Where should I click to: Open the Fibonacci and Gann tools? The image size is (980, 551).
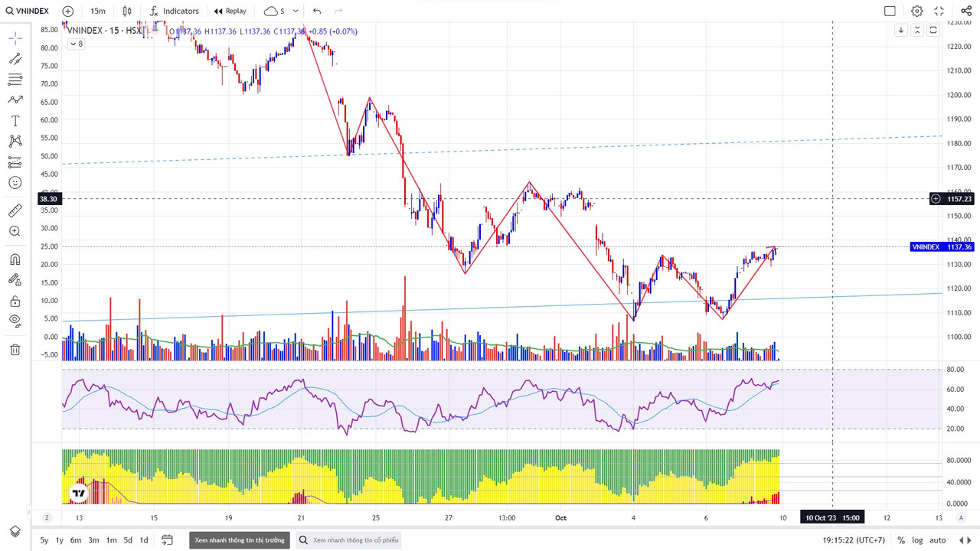[x=15, y=80]
